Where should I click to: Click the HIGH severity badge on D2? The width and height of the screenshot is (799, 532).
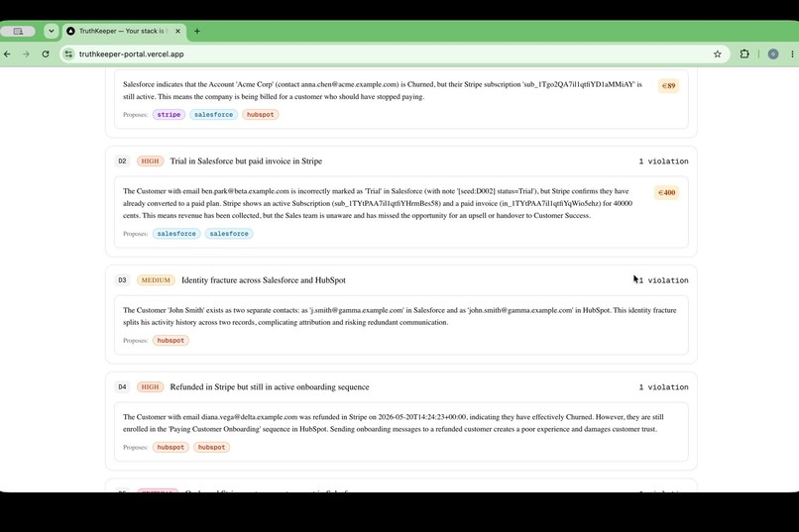click(x=150, y=161)
